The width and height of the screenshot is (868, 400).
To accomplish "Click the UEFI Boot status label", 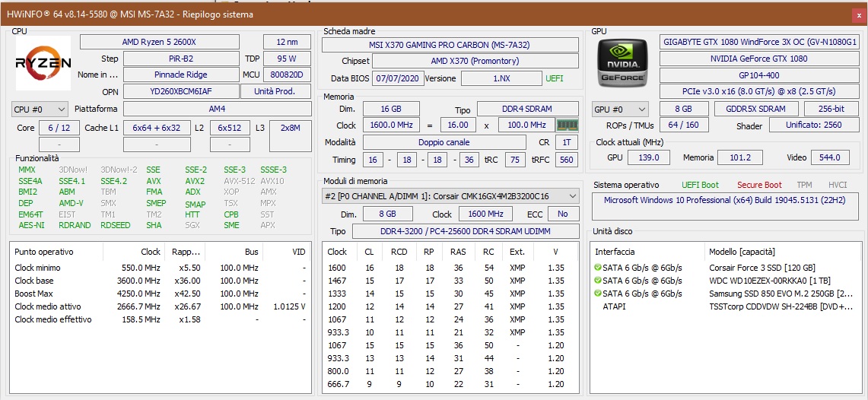I will click(701, 185).
